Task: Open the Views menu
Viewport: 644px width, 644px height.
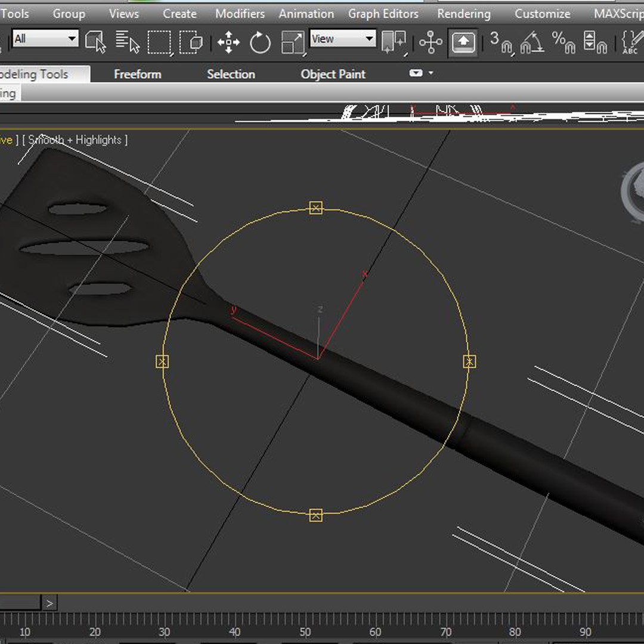Action: [123, 14]
